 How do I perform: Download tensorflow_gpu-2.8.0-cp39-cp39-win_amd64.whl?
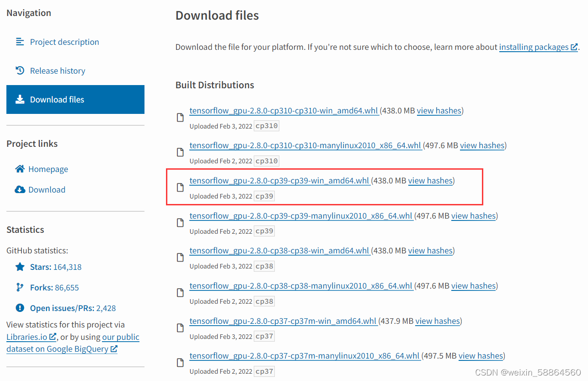pos(279,181)
